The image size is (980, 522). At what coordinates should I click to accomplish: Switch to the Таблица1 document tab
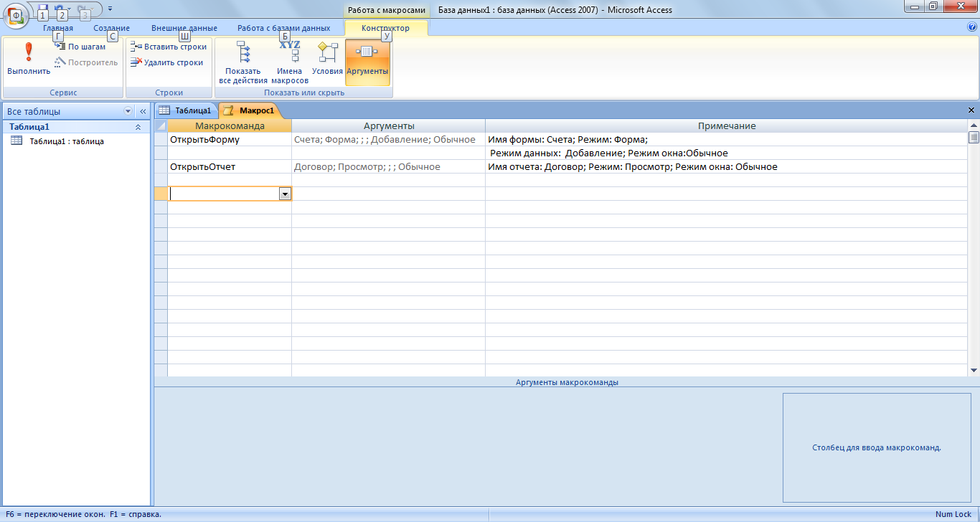(x=186, y=110)
